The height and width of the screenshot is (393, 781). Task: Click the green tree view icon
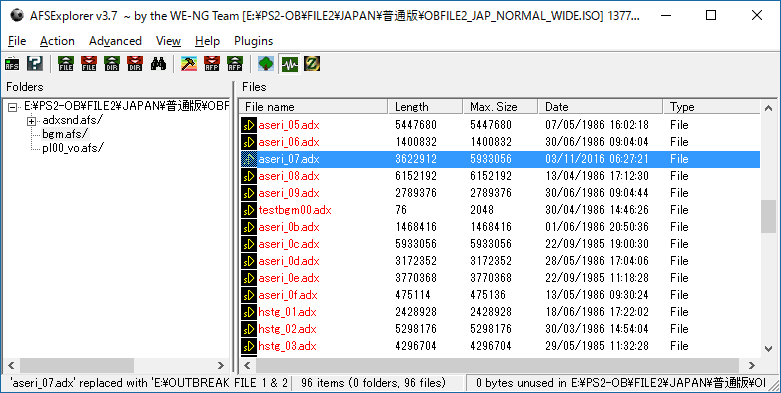(x=266, y=63)
